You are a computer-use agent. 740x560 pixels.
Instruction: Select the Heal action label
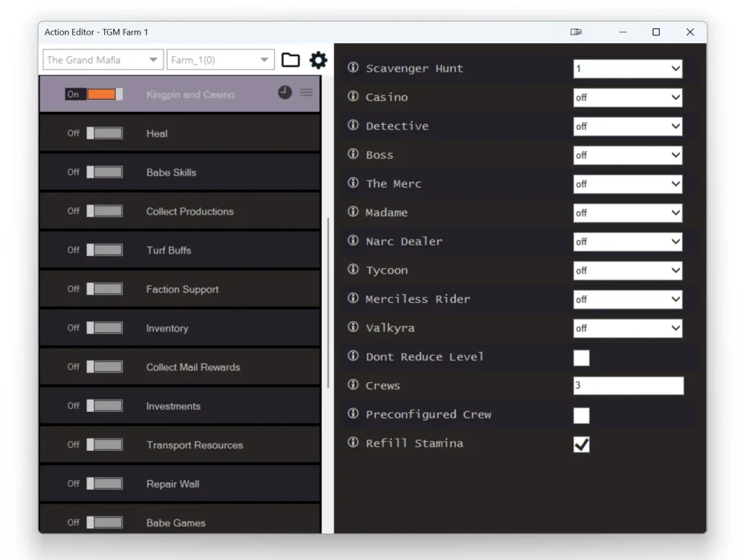(157, 134)
